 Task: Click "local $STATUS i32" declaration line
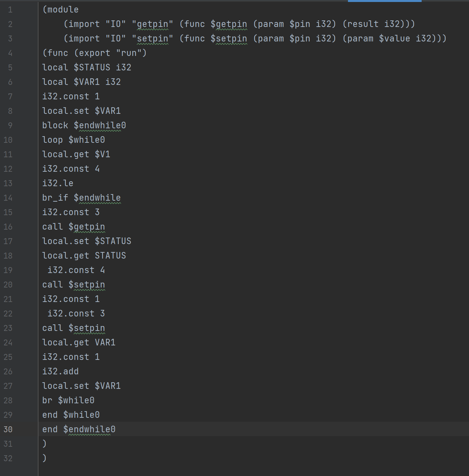[x=87, y=68]
